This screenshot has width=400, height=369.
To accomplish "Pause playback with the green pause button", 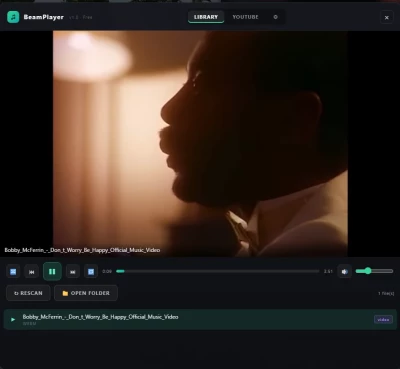I will point(52,271).
